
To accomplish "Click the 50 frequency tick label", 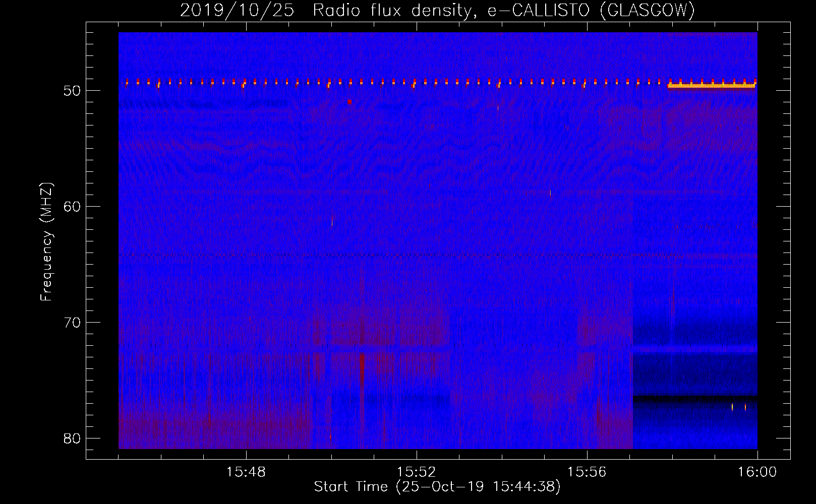I will pos(72,91).
